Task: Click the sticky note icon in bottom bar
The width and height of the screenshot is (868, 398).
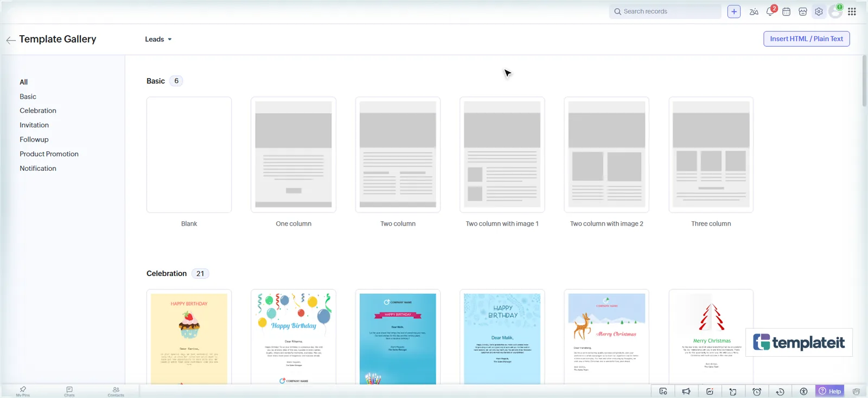Action: pos(733,391)
